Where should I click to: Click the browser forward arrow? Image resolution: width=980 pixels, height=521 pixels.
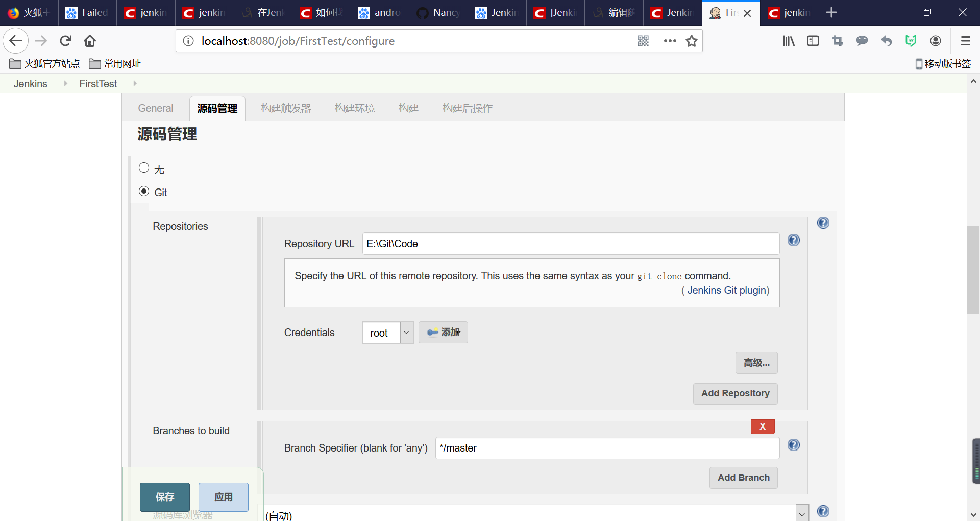point(41,41)
